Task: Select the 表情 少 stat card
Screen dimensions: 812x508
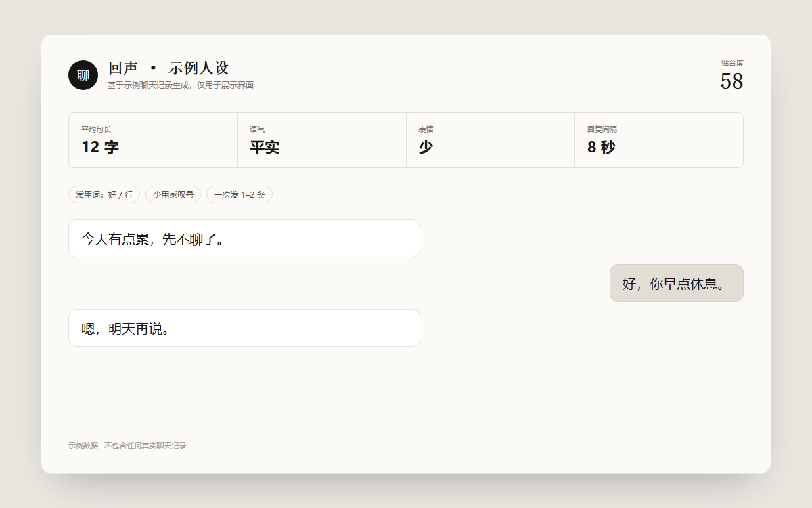Action: point(491,140)
